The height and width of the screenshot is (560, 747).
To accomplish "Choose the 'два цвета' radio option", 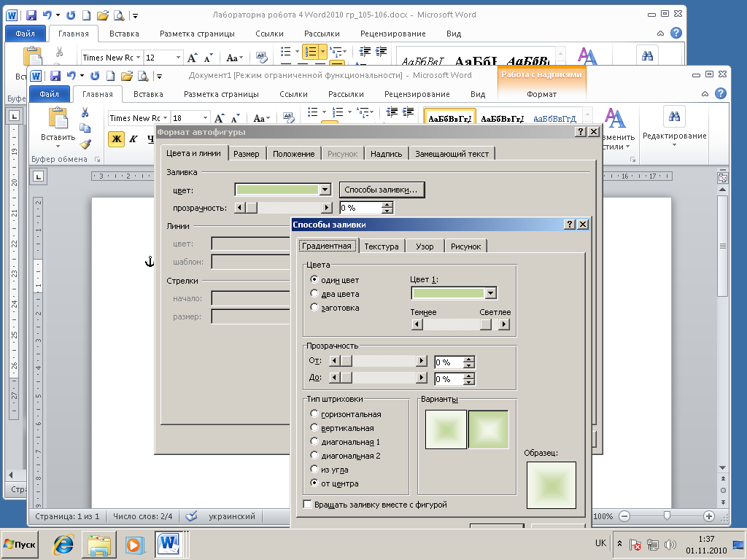I will point(314,293).
